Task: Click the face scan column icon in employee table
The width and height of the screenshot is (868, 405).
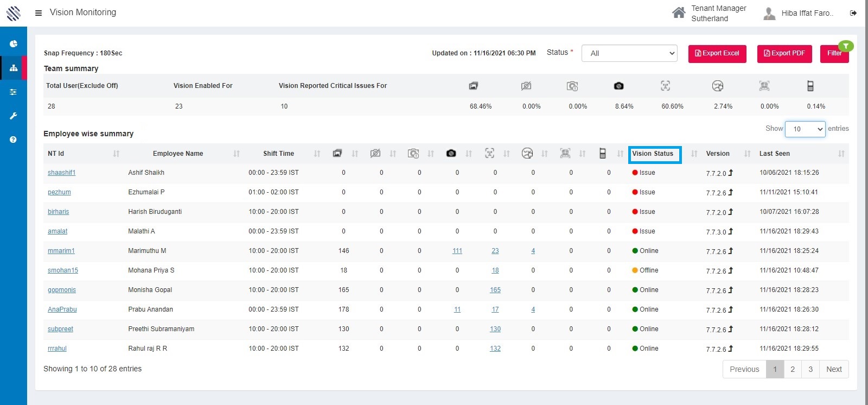Action: click(x=489, y=154)
